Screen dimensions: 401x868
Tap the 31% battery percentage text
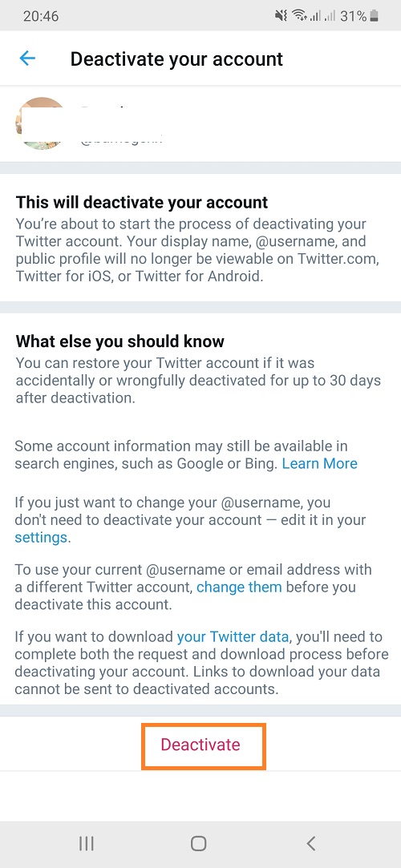354,16
